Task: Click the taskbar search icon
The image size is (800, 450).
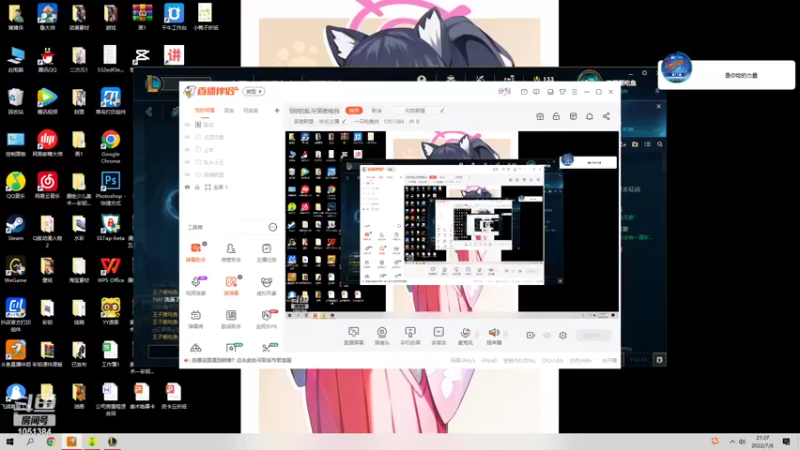Action: [x=30, y=441]
